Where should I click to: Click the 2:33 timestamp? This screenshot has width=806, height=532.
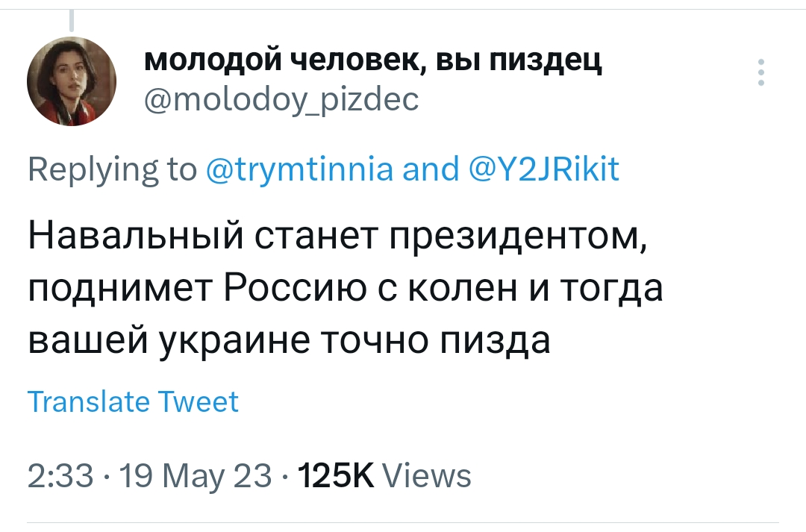[59, 475]
